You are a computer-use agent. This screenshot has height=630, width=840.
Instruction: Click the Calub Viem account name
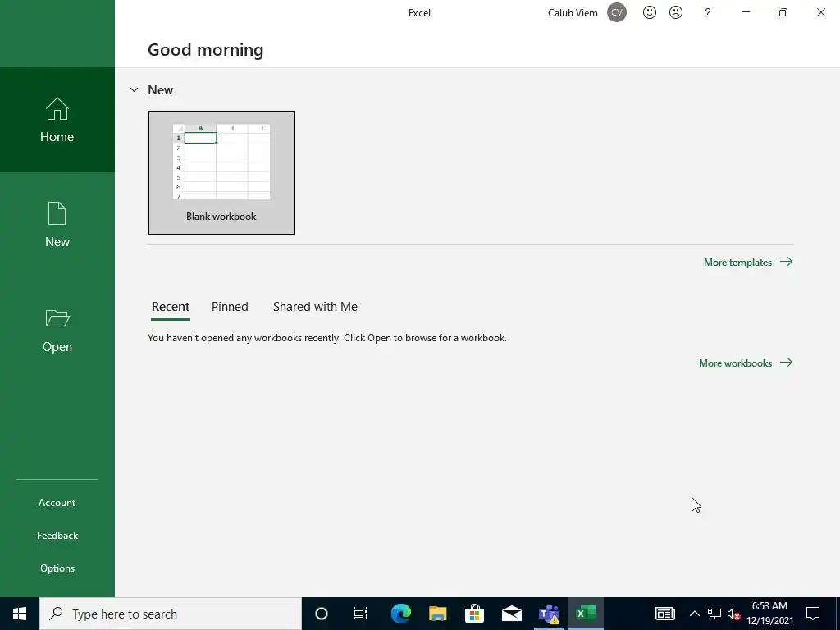point(573,13)
